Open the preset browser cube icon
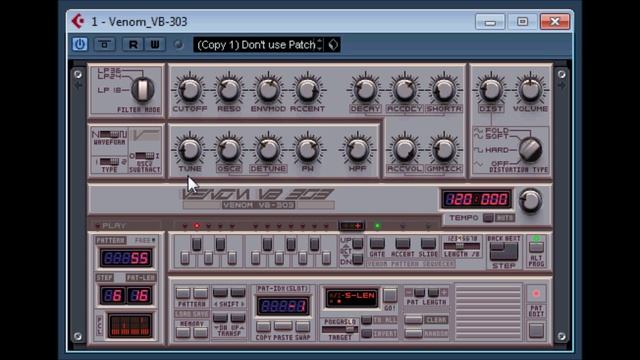This screenshot has height=360, width=640. [333, 44]
